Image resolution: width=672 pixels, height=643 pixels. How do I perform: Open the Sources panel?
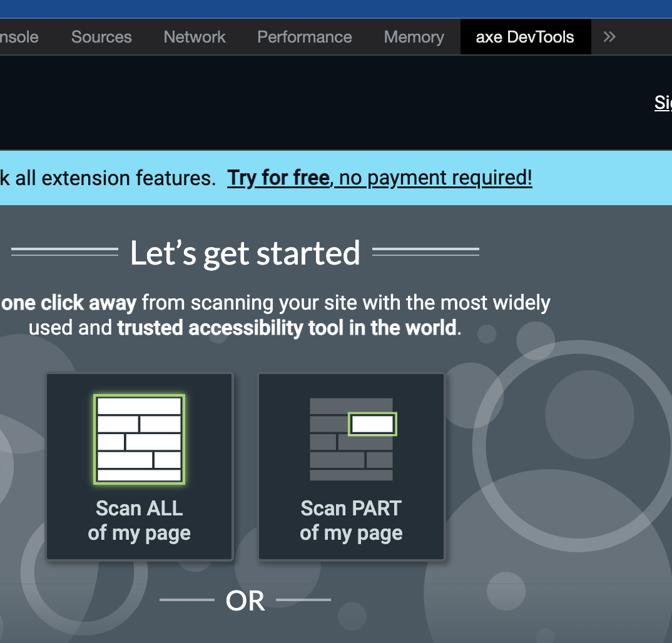point(101,36)
